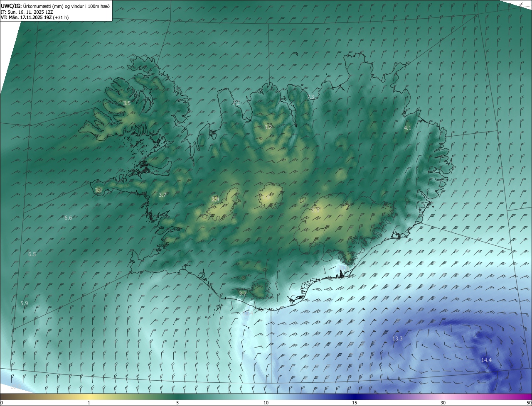Click the "6.6" value label on the map

[x=69, y=218]
